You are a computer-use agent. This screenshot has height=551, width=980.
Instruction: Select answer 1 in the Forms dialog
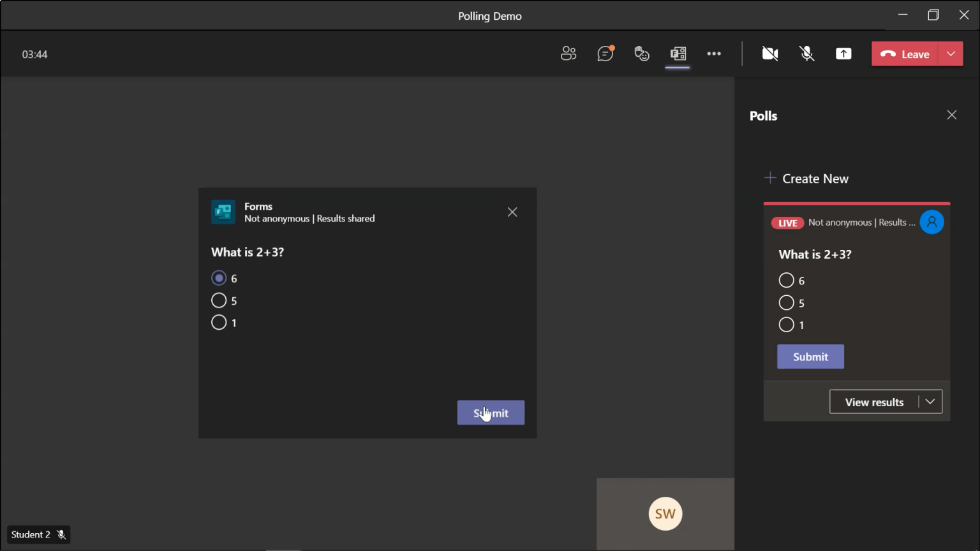coord(219,322)
